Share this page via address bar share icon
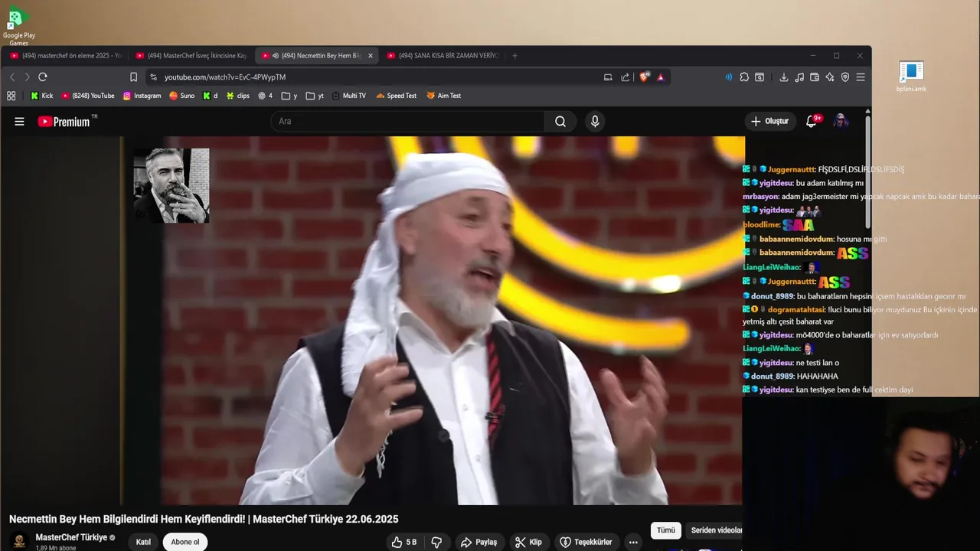This screenshot has width=980, height=551. [x=626, y=77]
